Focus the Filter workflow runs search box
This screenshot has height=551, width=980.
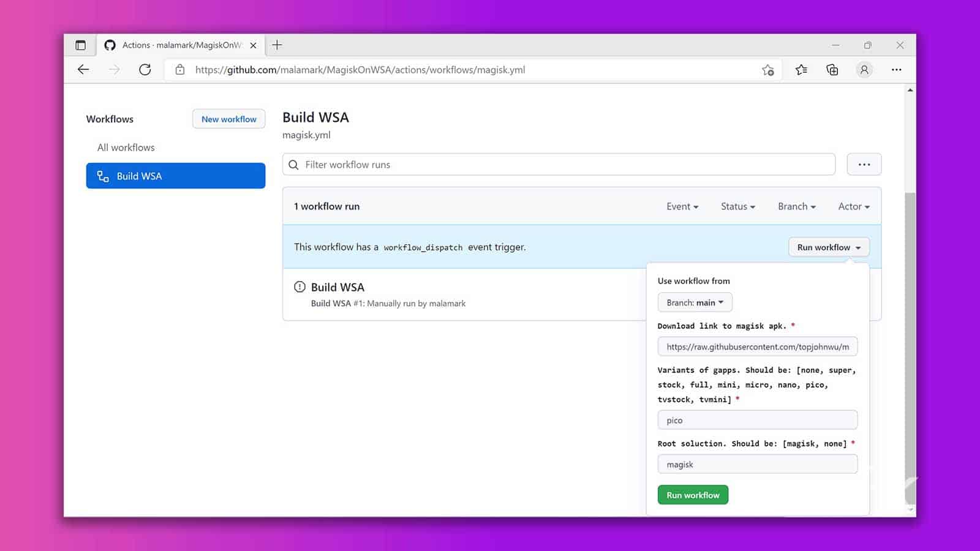click(559, 165)
